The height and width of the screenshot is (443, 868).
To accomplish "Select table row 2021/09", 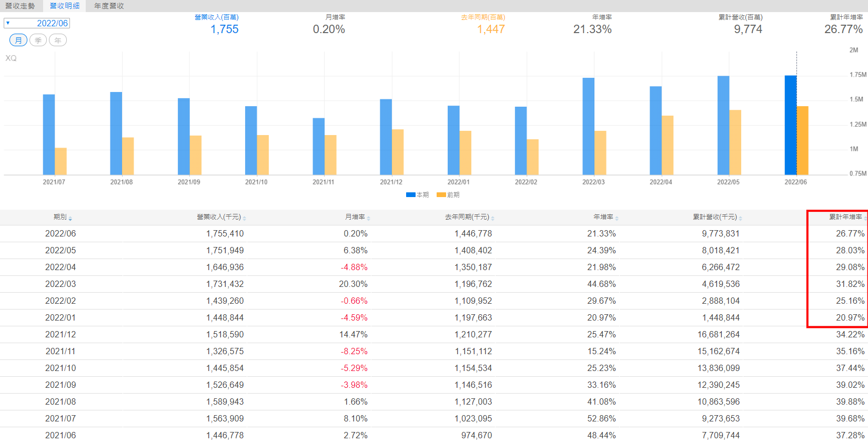I will [x=434, y=385].
